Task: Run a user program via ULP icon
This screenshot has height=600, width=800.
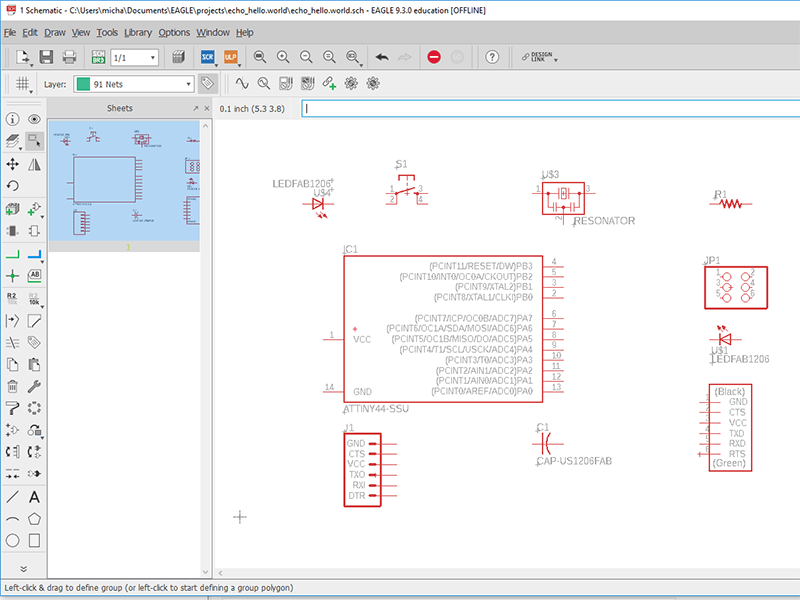Action: click(231, 57)
